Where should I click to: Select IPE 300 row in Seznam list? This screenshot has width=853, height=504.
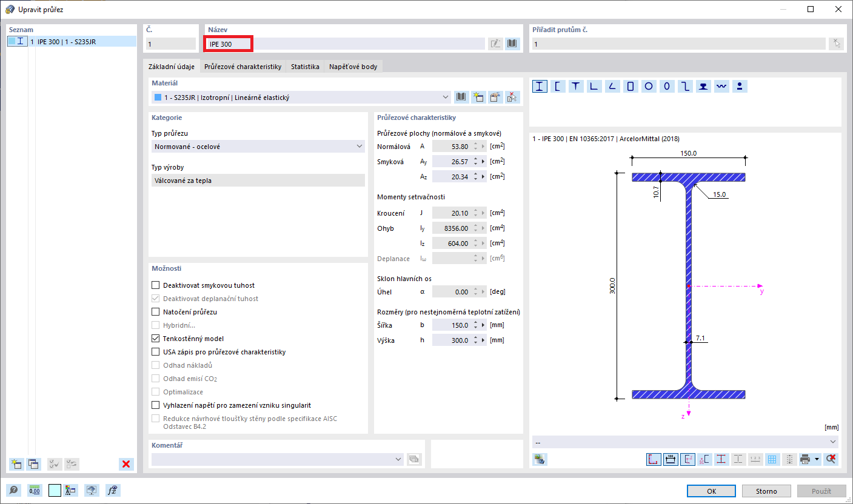pos(72,42)
